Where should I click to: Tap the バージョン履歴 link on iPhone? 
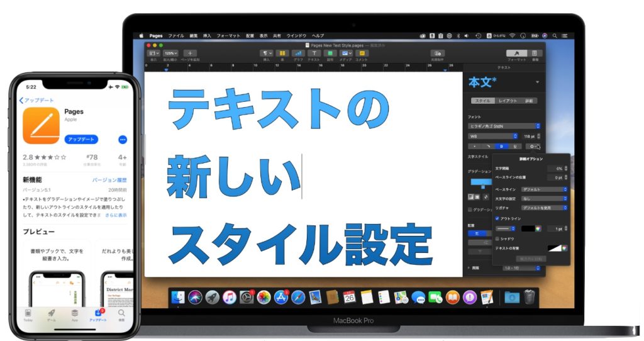(x=109, y=180)
